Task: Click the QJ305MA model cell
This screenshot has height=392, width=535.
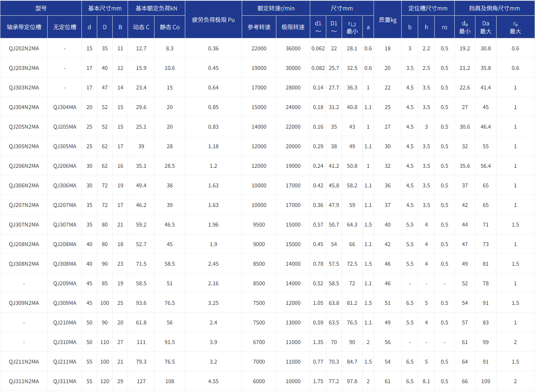Action: (x=65, y=146)
